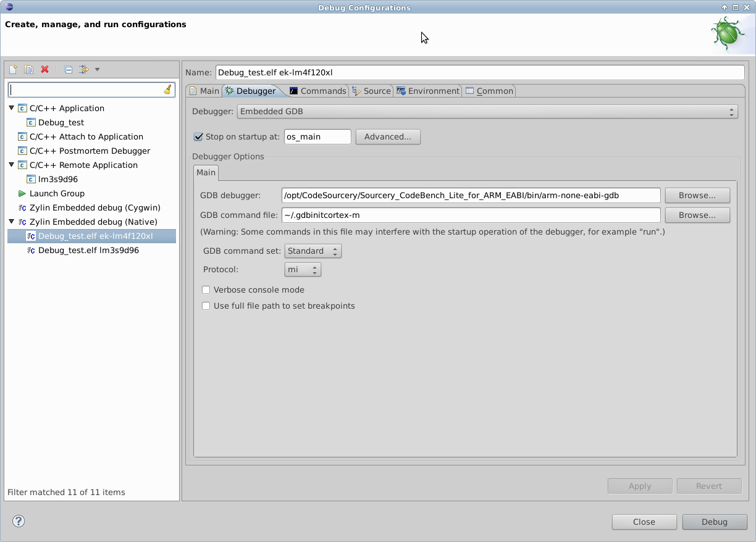Duplicate the selected launch configuration

[x=29, y=70]
